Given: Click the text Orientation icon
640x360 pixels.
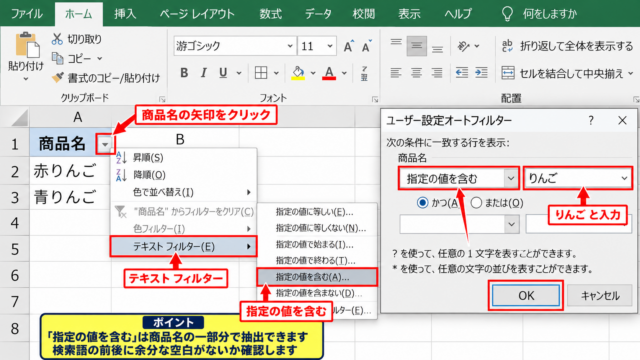Looking at the screenshot, I should tap(463, 46).
